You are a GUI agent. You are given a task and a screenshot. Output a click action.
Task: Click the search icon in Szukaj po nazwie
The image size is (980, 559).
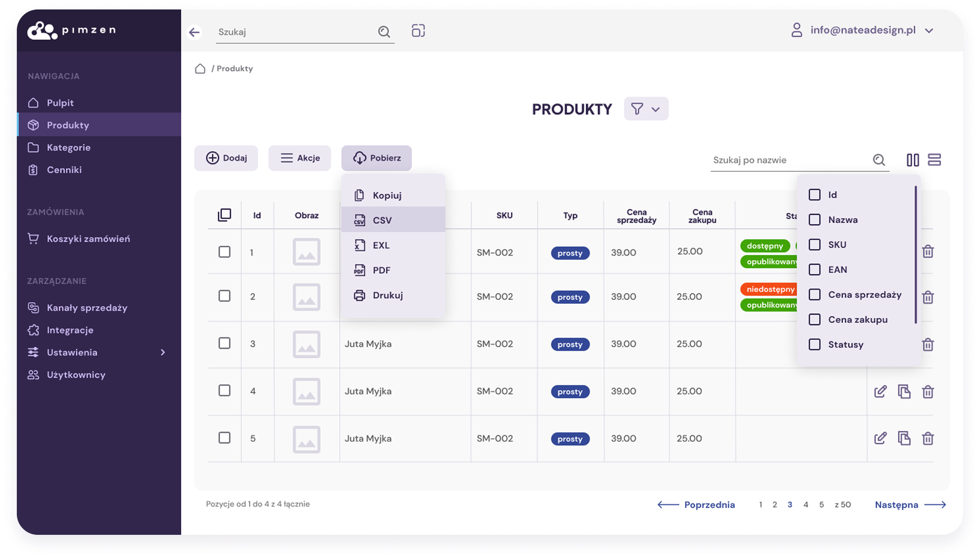(x=879, y=160)
